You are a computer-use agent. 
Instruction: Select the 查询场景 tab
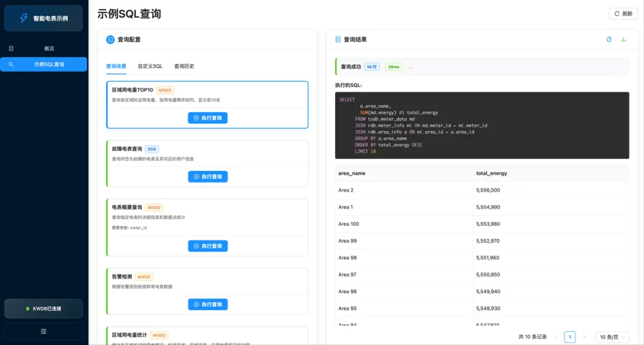(x=116, y=66)
